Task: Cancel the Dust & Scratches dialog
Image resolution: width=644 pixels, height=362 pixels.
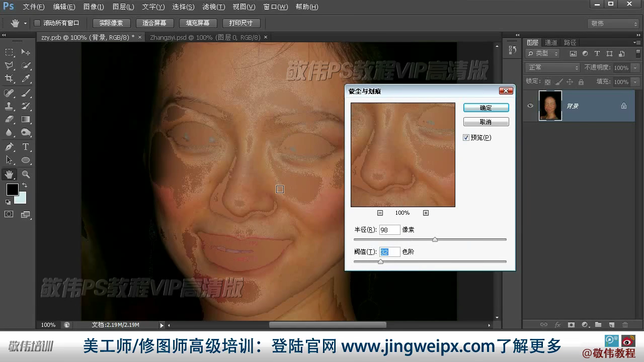Action: (486, 122)
